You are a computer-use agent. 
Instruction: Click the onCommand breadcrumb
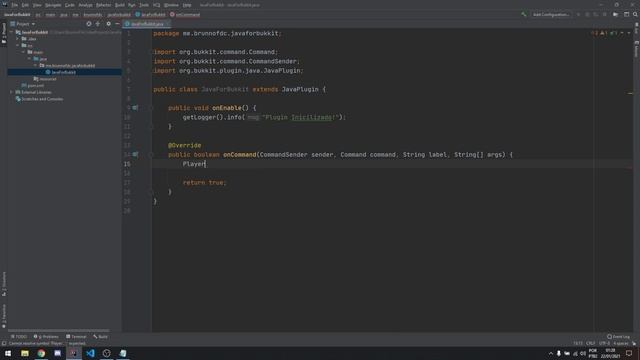pos(185,15)
